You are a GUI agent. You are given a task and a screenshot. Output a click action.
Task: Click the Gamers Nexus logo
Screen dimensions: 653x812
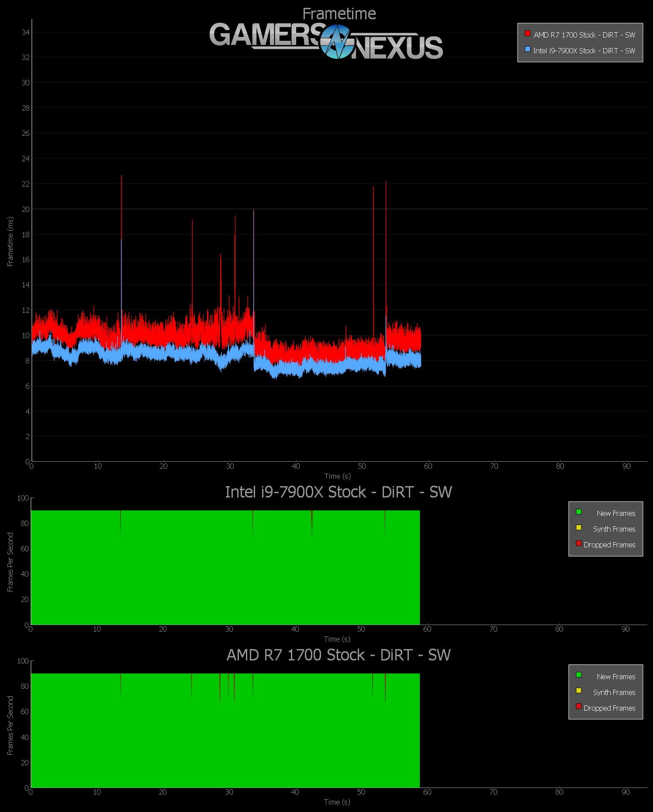point(326,41)
